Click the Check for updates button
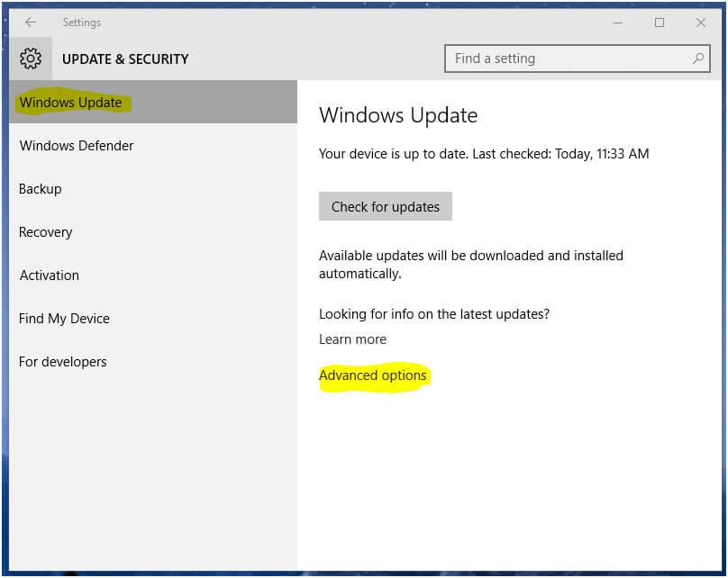Viewport: 728px width, 578px height. pyautogui.click(x=386, y=206)
